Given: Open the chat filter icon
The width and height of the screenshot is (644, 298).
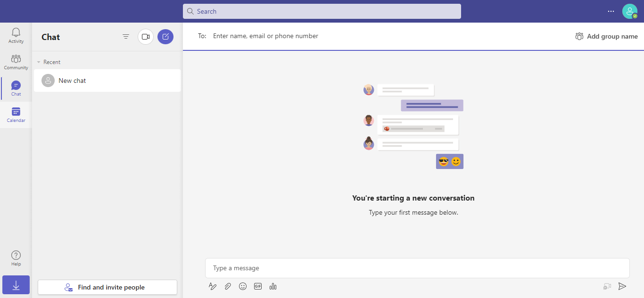Looking at the screenshot, I should [126, 37].
